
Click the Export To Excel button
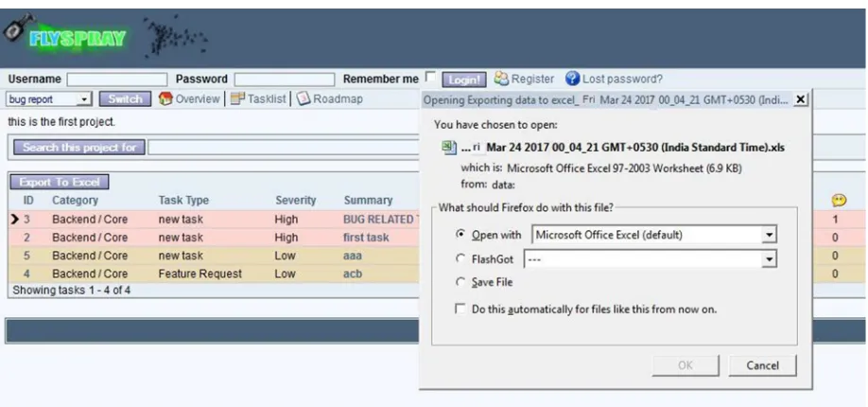tap(60, 182)
